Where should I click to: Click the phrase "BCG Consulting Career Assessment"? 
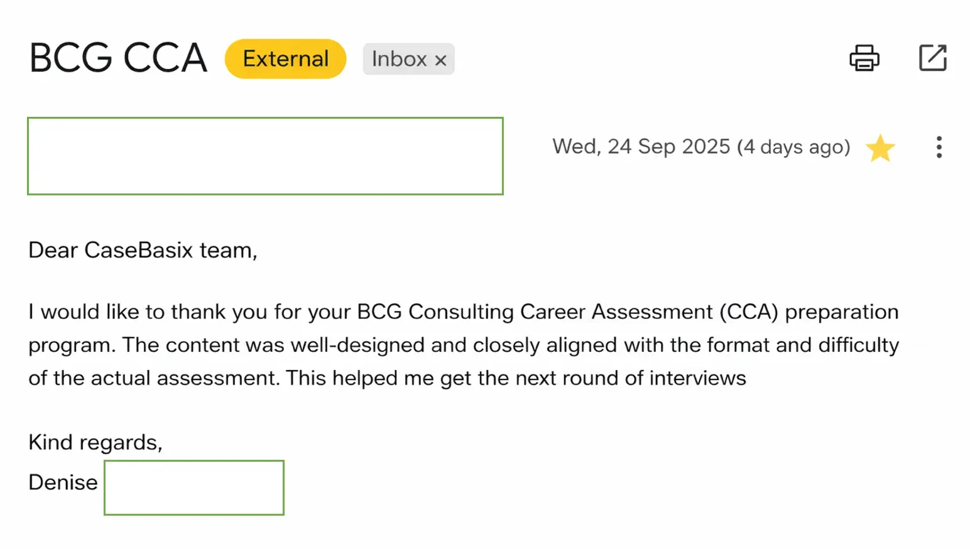(535, 312)
